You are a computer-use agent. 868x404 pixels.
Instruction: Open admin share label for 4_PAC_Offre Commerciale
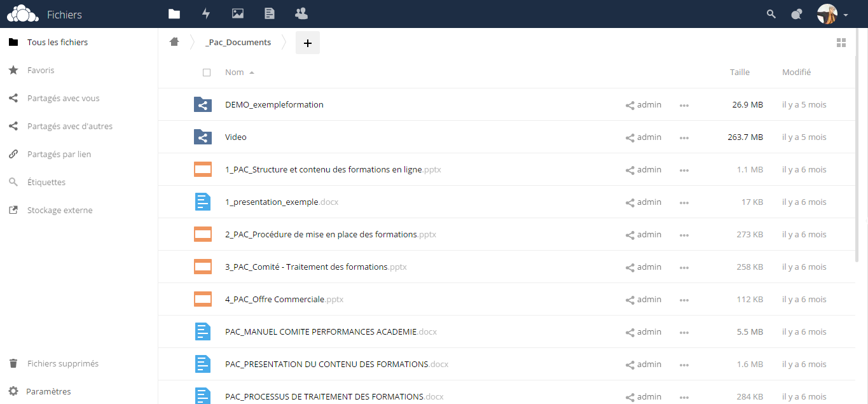point(643,299)
